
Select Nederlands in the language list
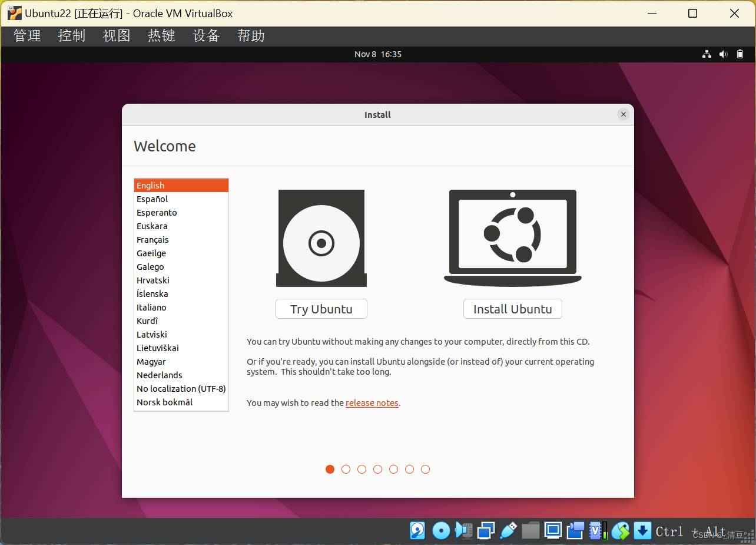[181, 375]
